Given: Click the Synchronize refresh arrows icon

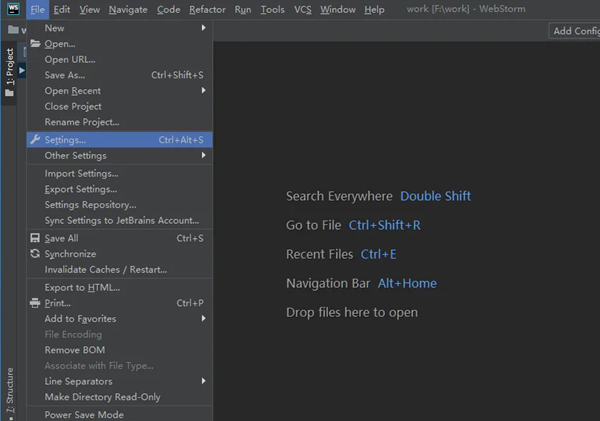Looking at the screenshot, I should (36, 254).
